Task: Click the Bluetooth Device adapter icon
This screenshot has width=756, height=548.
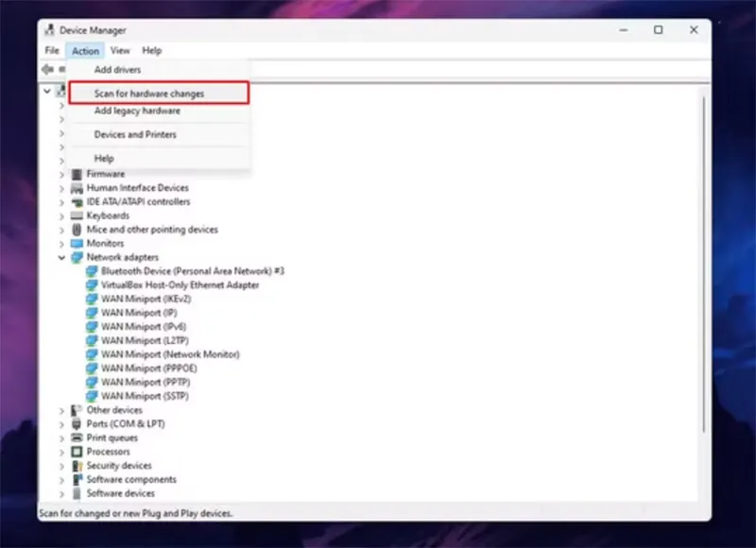Action: point(91,270)
